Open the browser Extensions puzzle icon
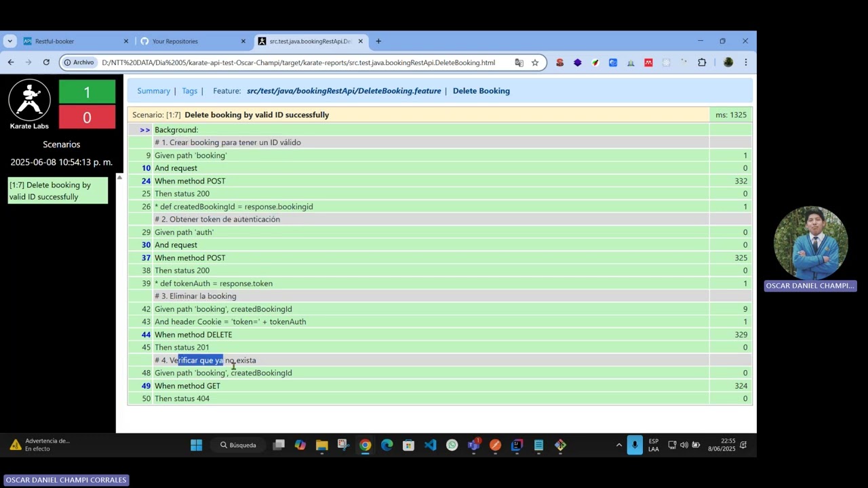The height and width of the screenshot is (488, 868). tap(702, 62)
